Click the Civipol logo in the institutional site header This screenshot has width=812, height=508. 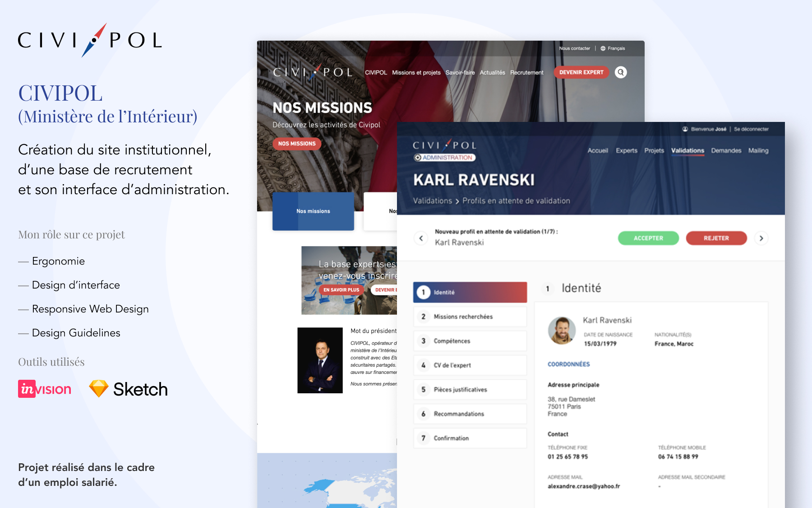tap(313, 72)
